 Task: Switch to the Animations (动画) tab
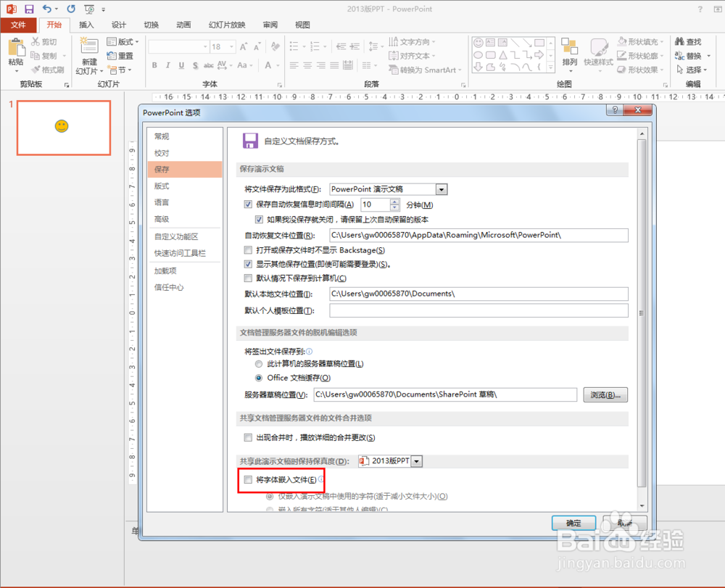[183, 25]
